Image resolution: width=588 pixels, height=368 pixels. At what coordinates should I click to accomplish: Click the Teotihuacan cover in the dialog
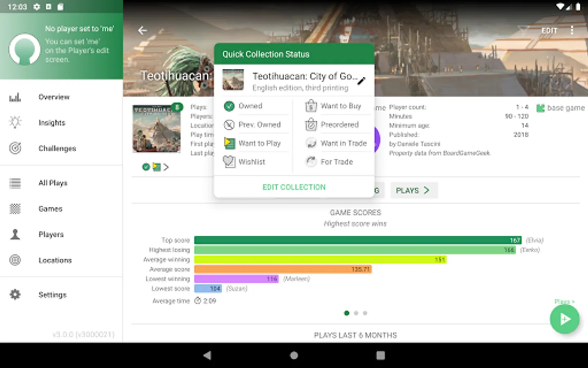(x=233, y=80)
